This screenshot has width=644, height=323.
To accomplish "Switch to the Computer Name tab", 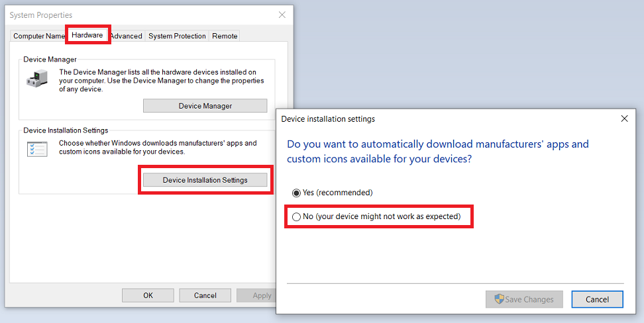I will point(39,36).
